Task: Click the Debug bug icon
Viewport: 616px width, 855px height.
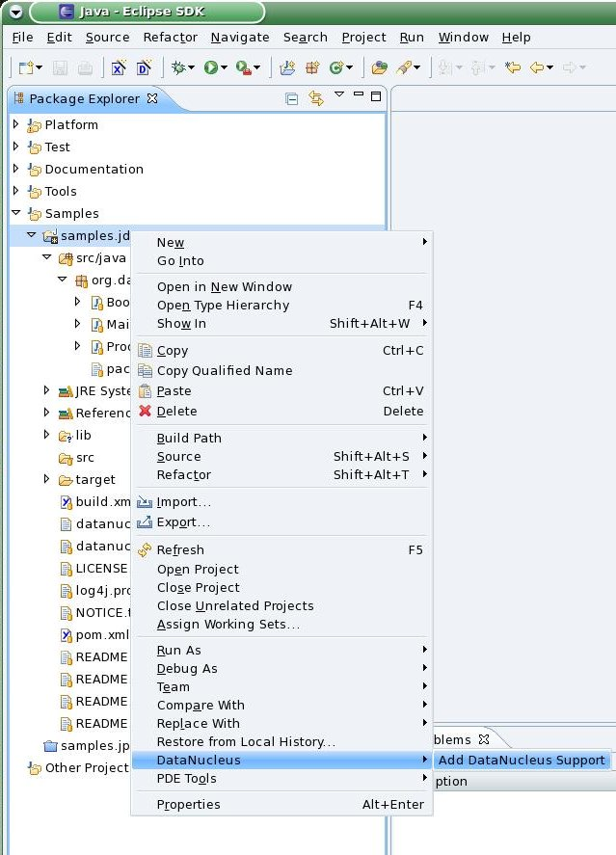Action: pos(178,67)
